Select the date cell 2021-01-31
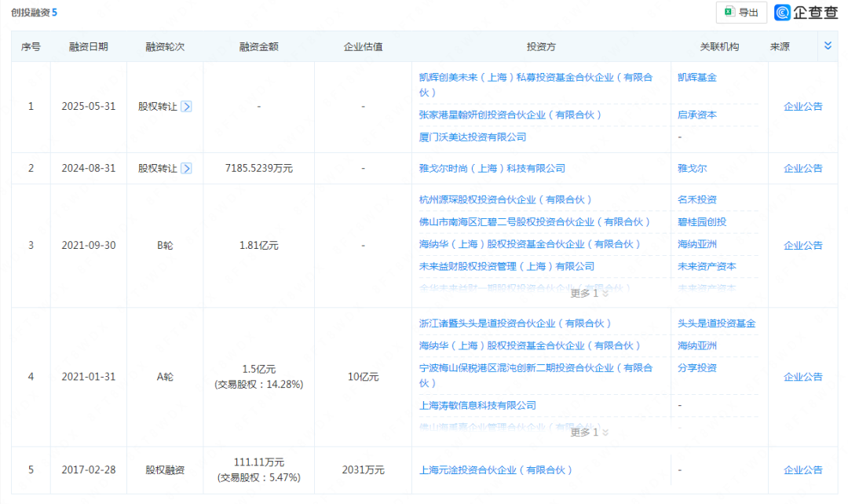Screen dimensions: 848x504 pyautogui.click(x=89, y=377)
